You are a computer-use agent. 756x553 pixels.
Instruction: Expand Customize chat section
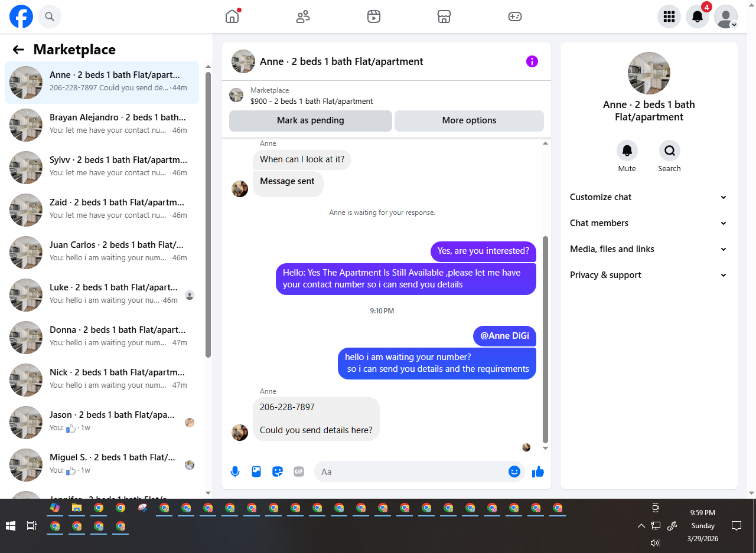(649, 197)
